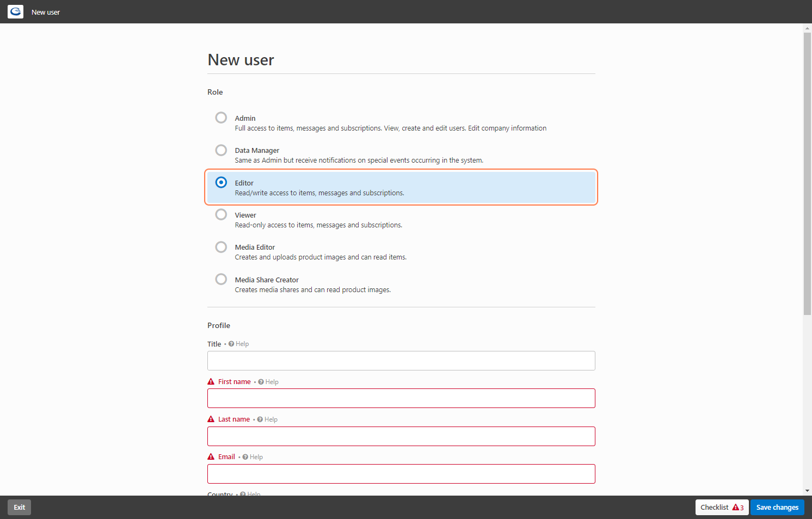Click into the Email input field

tap(401, 474)
